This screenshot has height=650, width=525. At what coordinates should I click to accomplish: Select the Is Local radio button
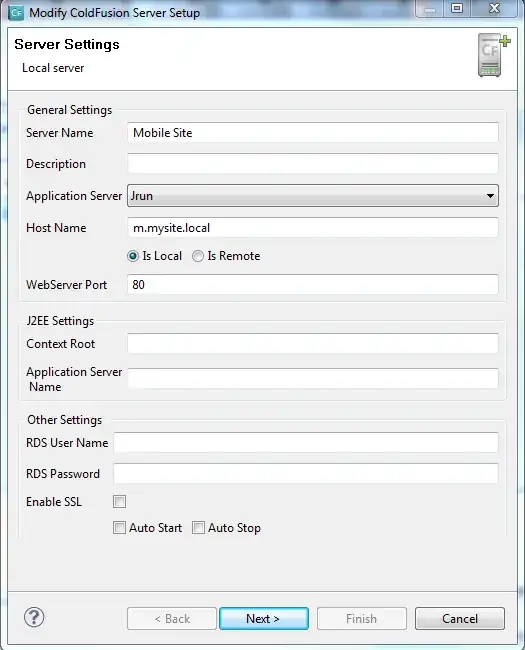(133, 256)
